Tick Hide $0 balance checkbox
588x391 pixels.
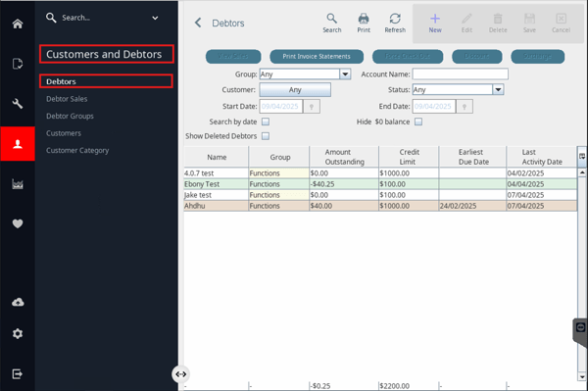(x=418, y=122)
